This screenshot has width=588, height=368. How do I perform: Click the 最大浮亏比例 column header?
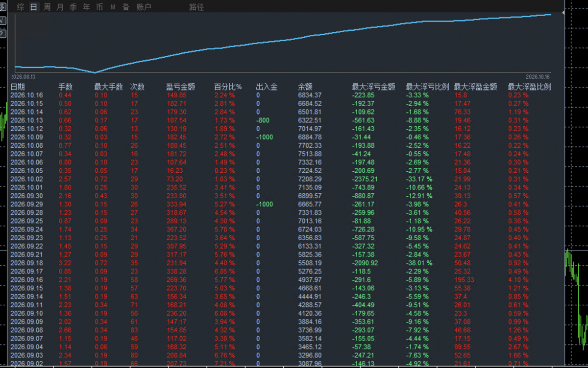click(x=427, y=87)
